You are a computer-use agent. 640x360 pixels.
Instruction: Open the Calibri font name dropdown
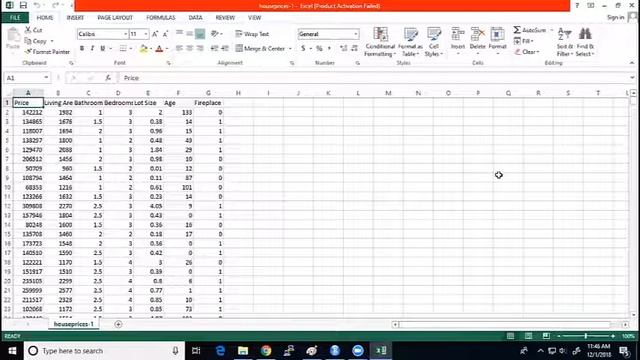point(125,34)
